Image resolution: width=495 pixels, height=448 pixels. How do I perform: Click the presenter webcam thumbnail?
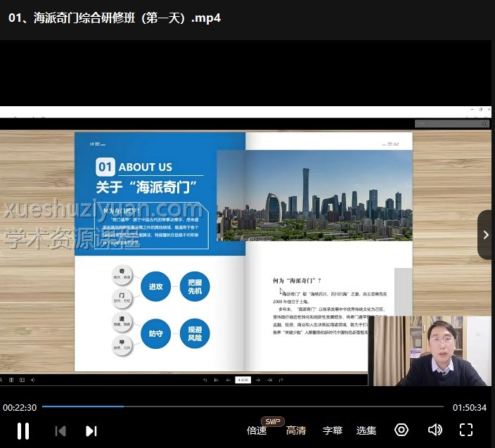(430, 350)
